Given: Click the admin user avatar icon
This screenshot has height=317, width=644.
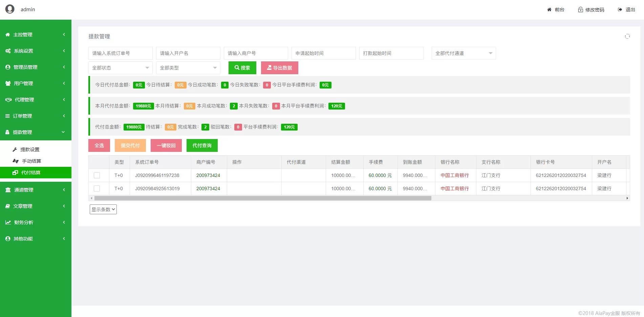Looking at the screenshot, I should pyautogui.click(x=10, y=9).
